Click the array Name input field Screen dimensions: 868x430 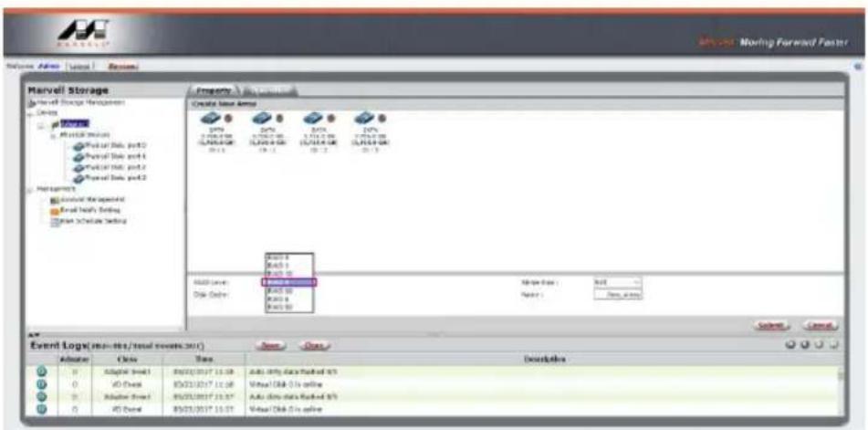click(x=618, y=295)
